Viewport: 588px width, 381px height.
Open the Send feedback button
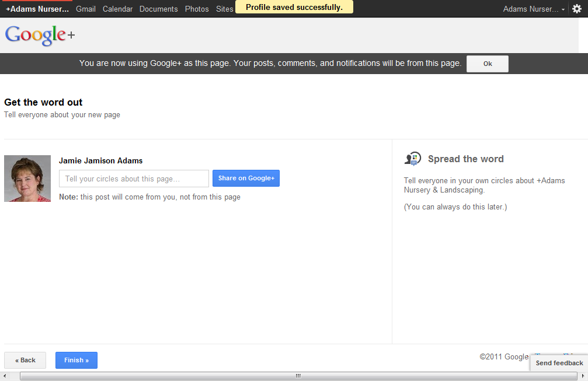pyautogui.click(x=559, y=363)
